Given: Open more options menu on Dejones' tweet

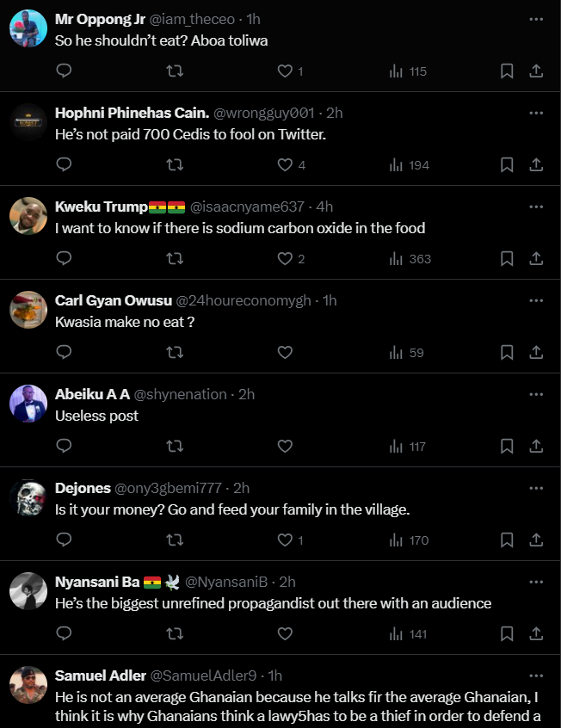Looking at the screenshot, I should tap(536, 488).
